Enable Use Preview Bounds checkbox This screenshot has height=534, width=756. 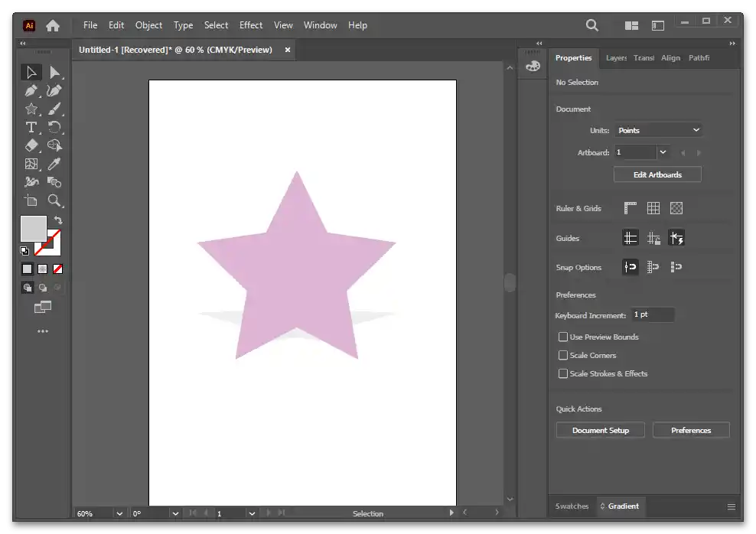[x=562, y=337]
